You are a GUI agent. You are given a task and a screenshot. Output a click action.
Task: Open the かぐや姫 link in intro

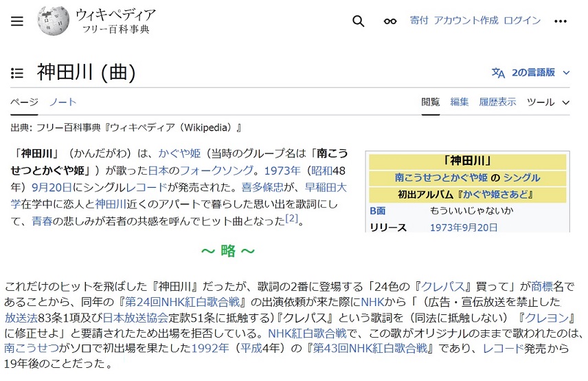(179, 153)
